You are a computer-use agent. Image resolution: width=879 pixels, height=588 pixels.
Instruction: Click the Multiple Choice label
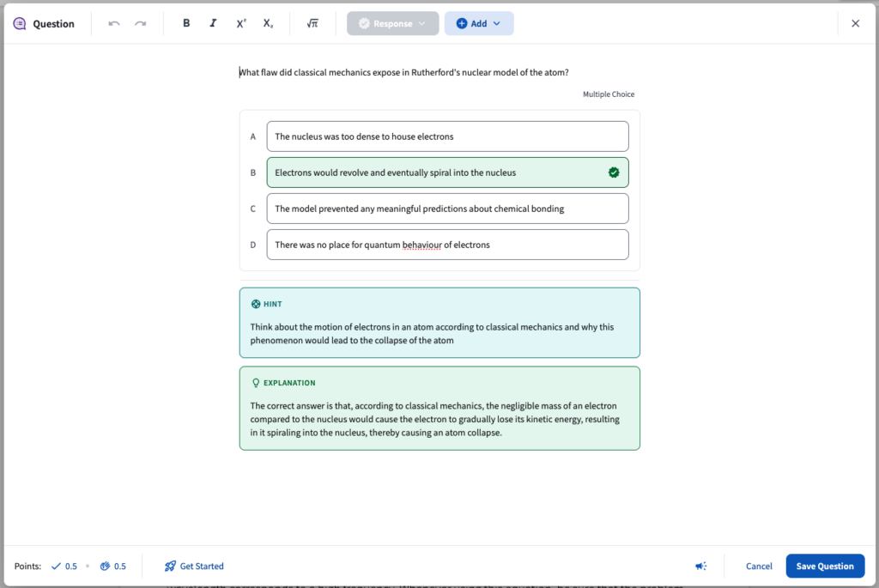[609, 94]
